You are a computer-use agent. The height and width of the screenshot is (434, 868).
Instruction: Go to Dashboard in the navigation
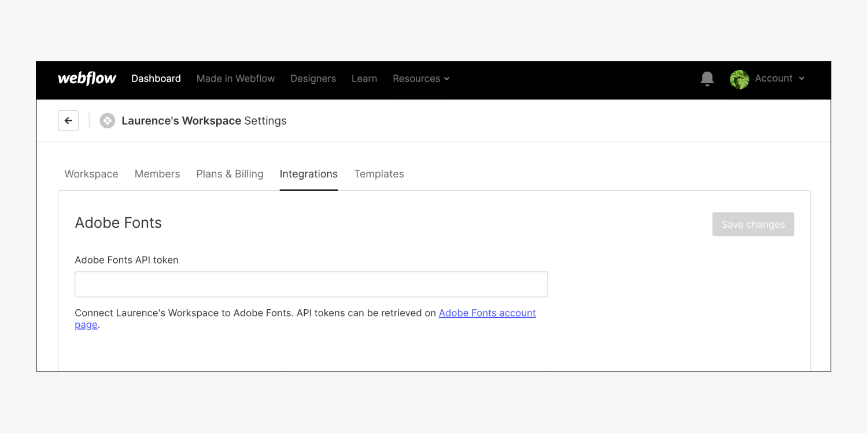(156, 79)
